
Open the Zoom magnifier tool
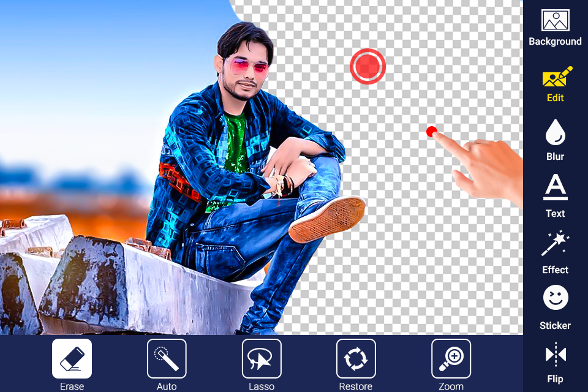[x=451, y=358]
